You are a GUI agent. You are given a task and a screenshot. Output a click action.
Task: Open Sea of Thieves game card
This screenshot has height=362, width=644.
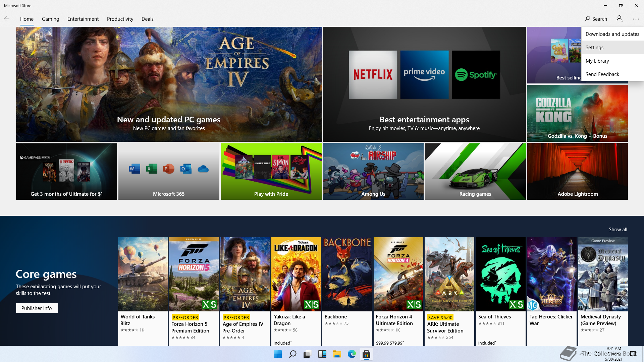pos(501,291)
